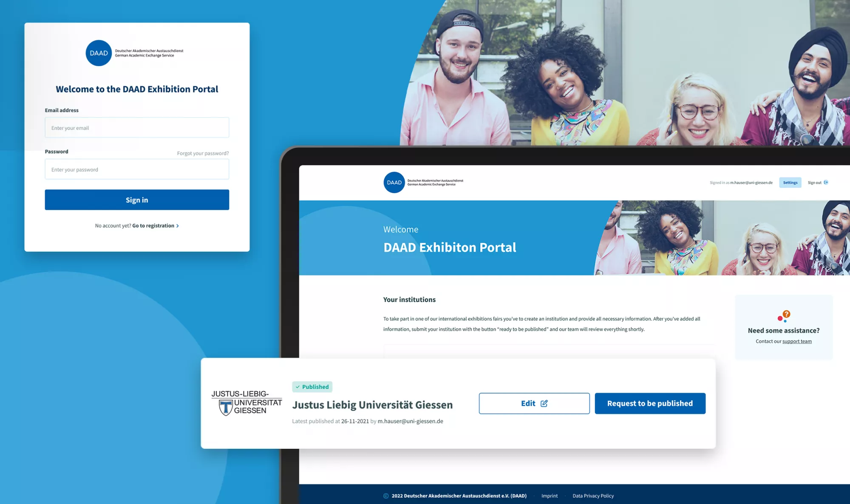
Task: Click the DAAD logo on login card
Action: tap(98, 52)
